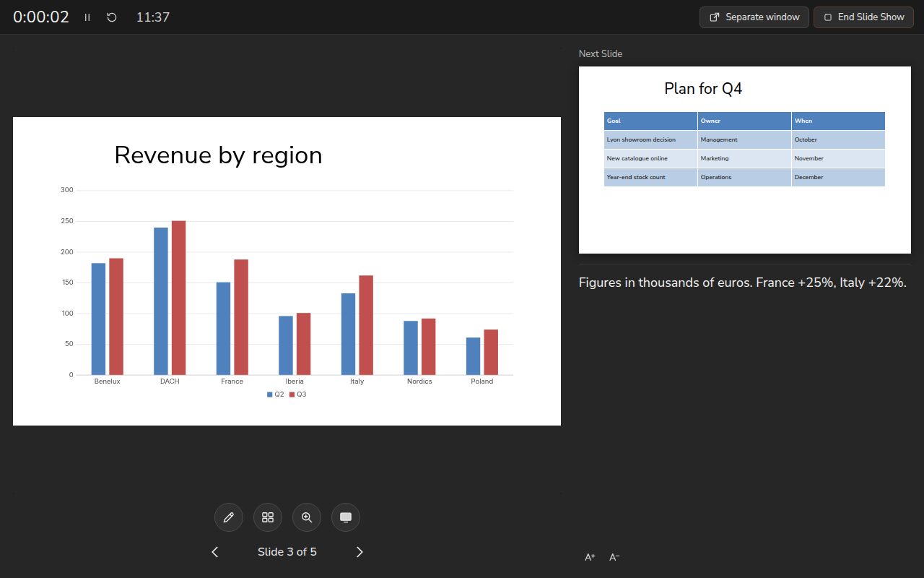Reset the elapsed timer
The image size is (924, 578).
point(112,17)
